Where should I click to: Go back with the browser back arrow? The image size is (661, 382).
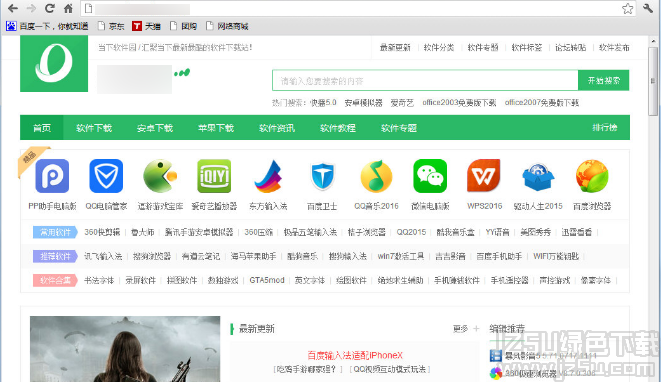[x=13, y=8]
